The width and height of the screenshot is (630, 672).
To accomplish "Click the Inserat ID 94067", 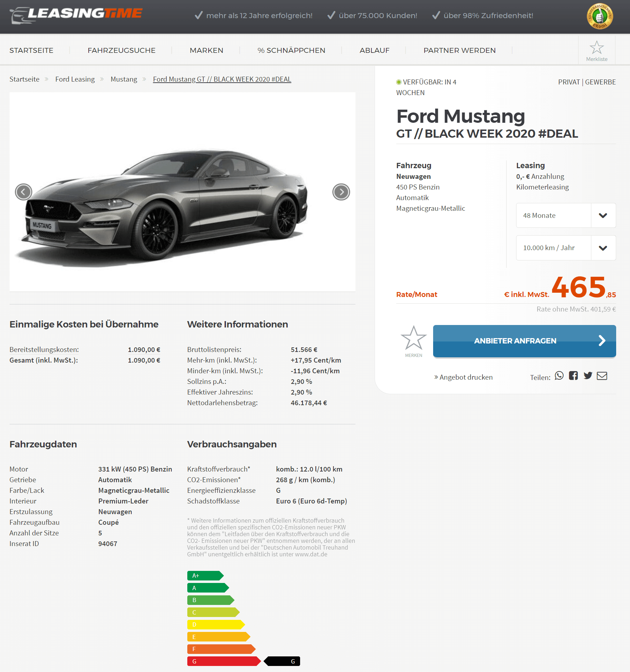I will (x=107, y=544).
